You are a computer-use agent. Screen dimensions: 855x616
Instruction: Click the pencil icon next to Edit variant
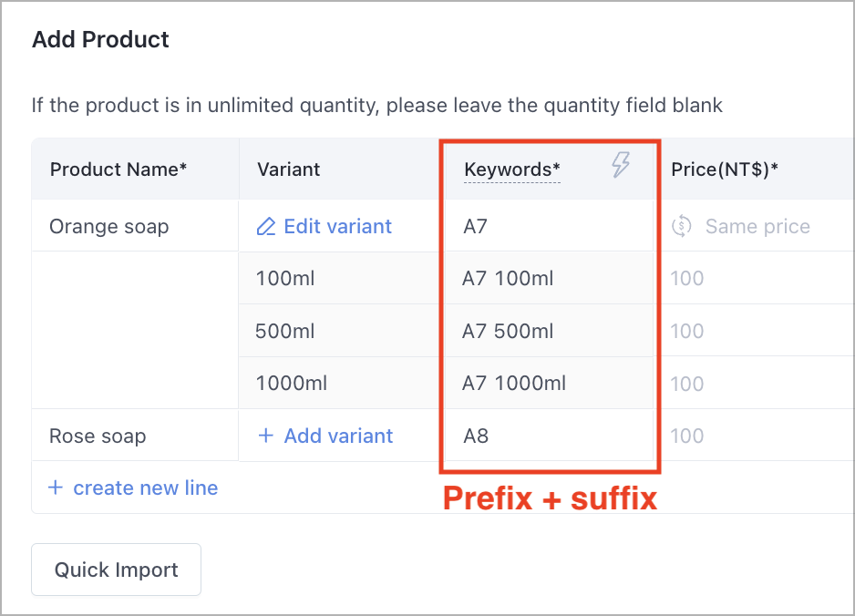click(x=266, y=226)
